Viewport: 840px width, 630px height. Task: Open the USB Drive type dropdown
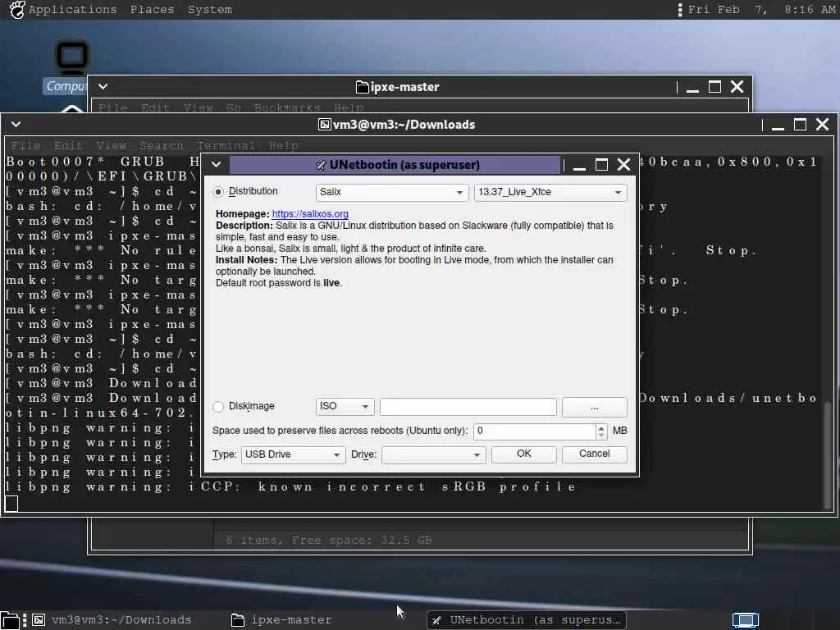(x=293, y=454)
